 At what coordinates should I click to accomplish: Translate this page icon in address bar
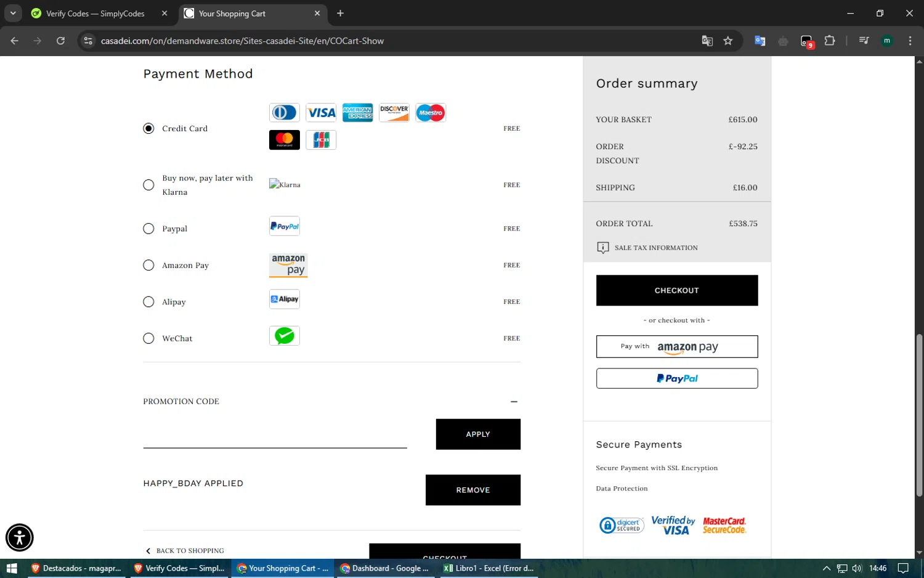point(707,41)
